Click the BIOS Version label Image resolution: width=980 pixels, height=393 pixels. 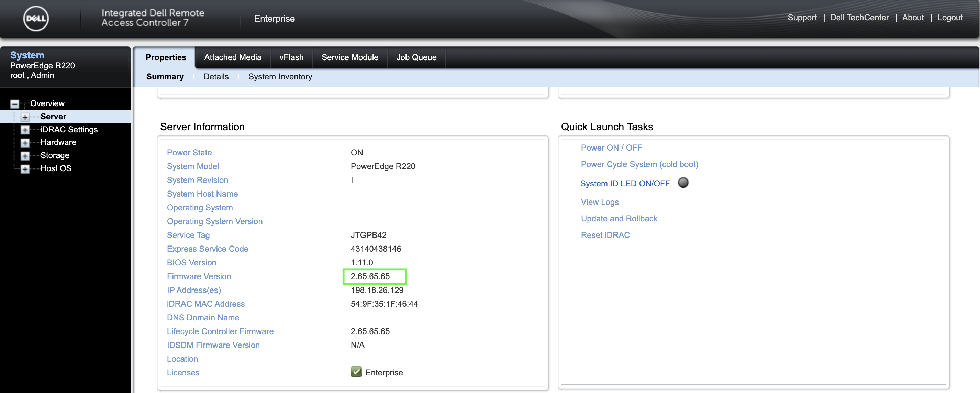pyautogui.click(x=191, y=262)
